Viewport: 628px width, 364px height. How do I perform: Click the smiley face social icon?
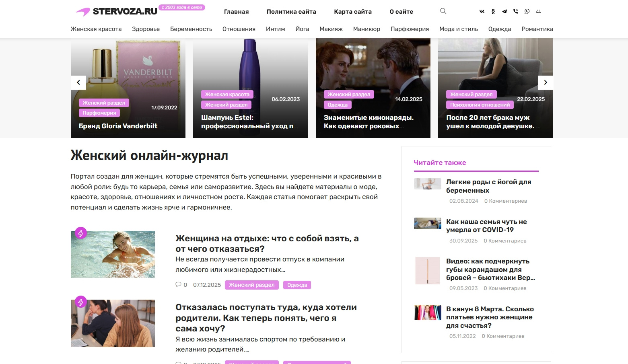point(538,11)
